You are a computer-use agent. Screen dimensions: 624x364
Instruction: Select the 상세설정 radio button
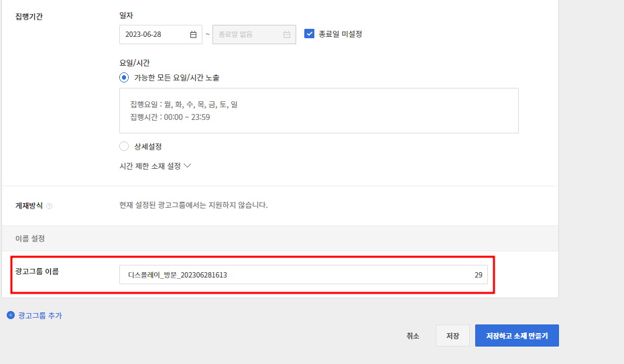(124, 146)
